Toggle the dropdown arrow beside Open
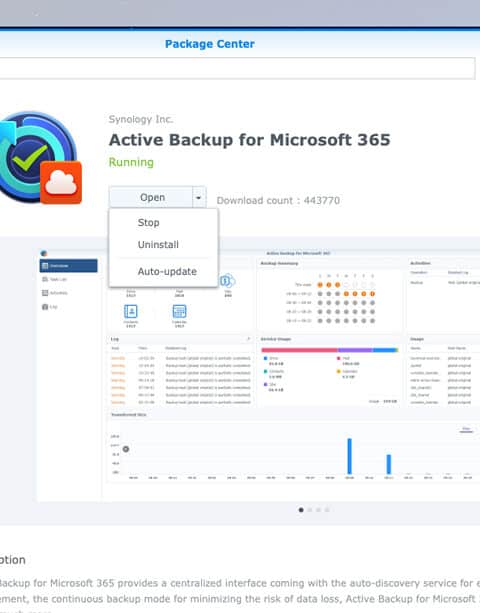 point(199,197)
